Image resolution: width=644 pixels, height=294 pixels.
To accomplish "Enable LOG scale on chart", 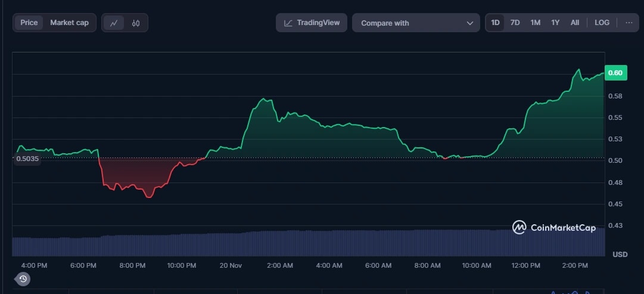I will (602, 23).
